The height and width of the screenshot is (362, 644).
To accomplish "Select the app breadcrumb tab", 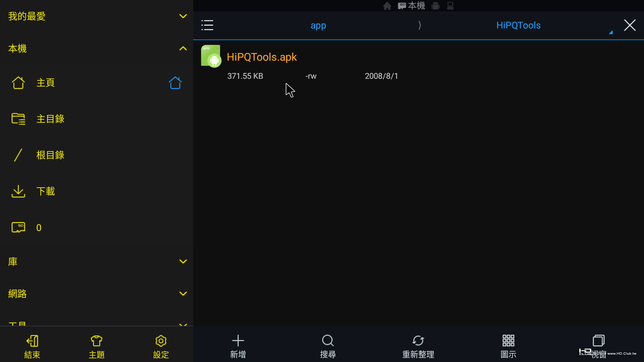I will pos(318,25).
